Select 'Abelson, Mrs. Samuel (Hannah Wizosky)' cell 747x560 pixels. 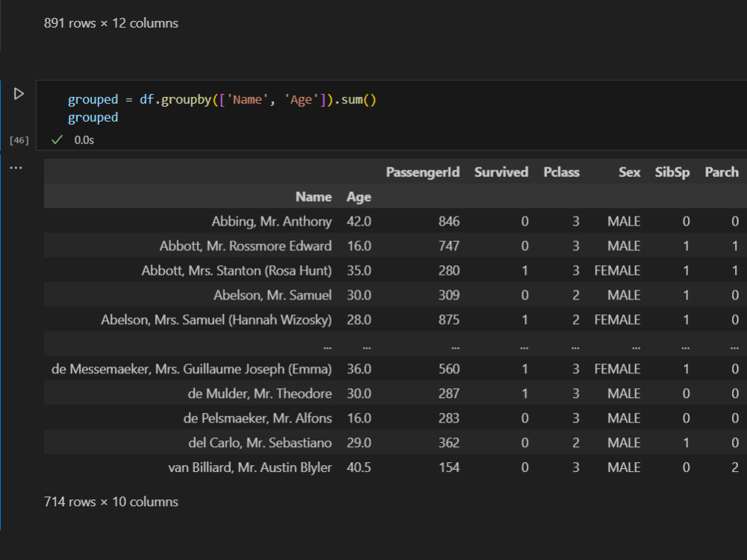click(217, 320)
